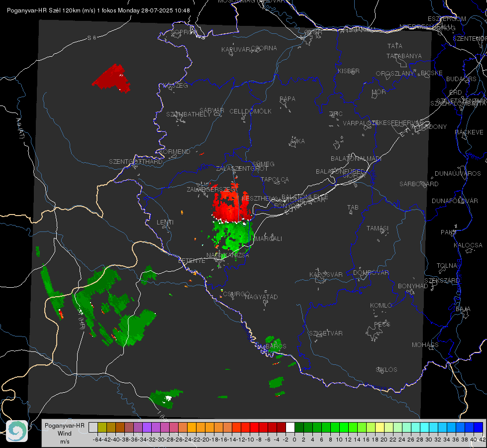The width and height of the screenshot is (487, 448).
Task: Click the TATA town label
Action: [395, 46]
